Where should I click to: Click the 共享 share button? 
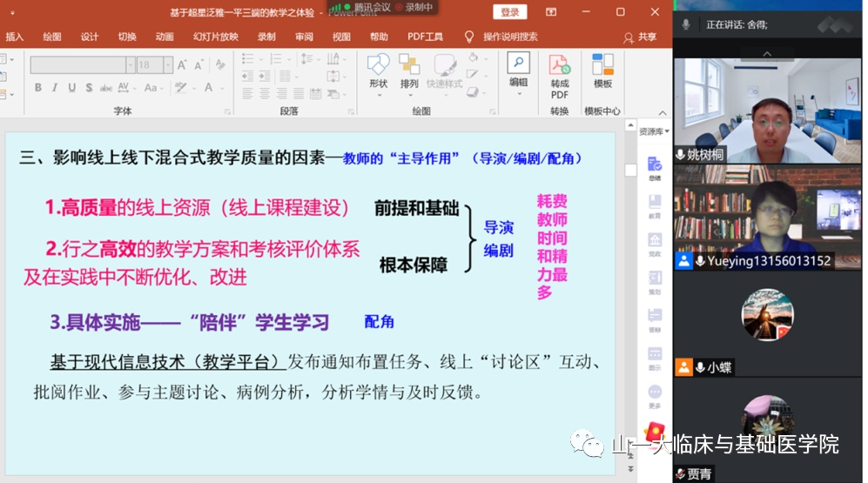pos(640,37)
